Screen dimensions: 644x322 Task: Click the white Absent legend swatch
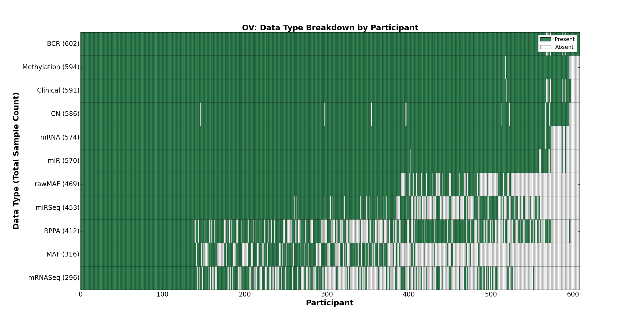coord(546,47)
